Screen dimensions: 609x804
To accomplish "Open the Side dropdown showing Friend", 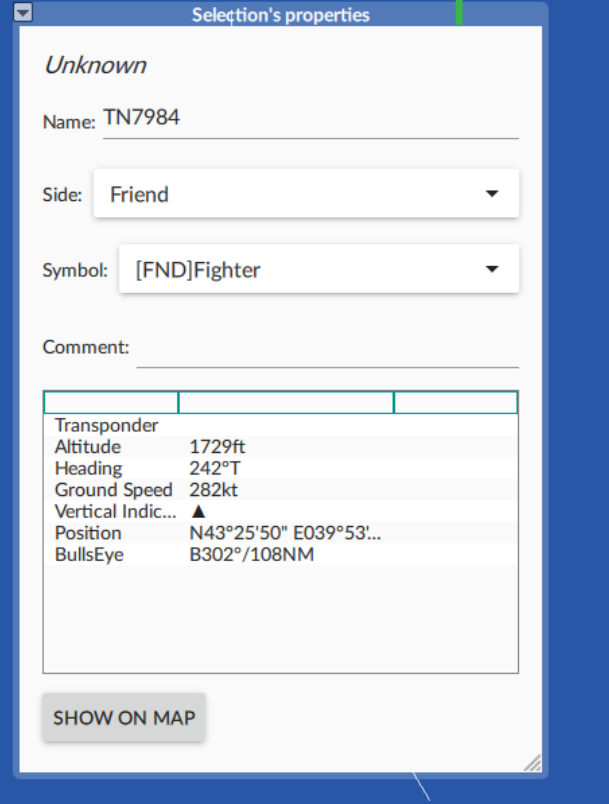I will click(x=306, y=193).
